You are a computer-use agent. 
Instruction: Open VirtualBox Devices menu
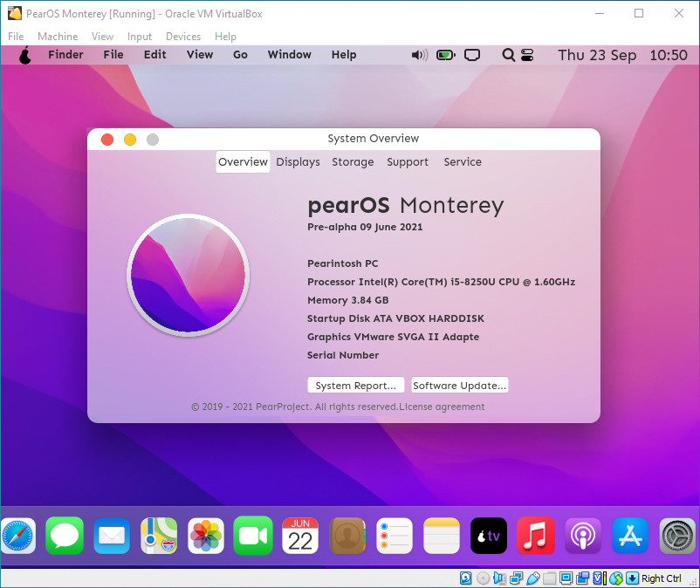pos(183,37)
